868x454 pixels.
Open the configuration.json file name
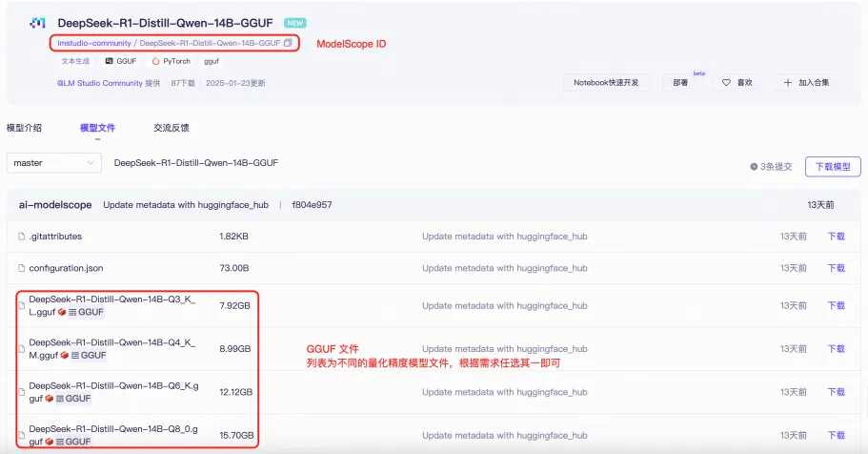coord(66,268)
